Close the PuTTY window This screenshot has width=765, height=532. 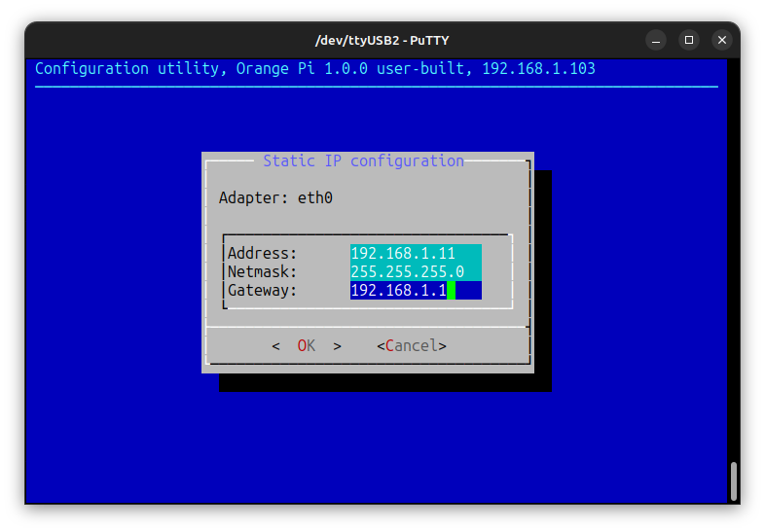pos(722,40)
